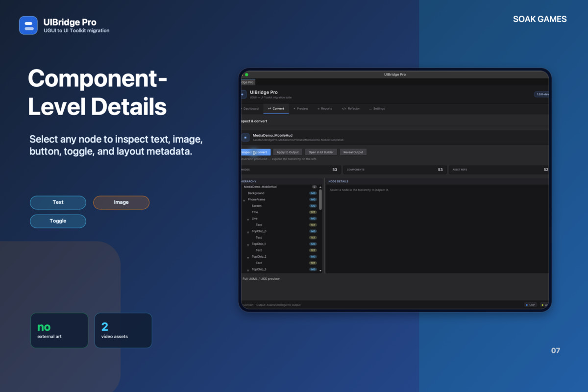Click the '2 video assets' card
The height and width of the screenshot is (392, 588).
point(123,331)
